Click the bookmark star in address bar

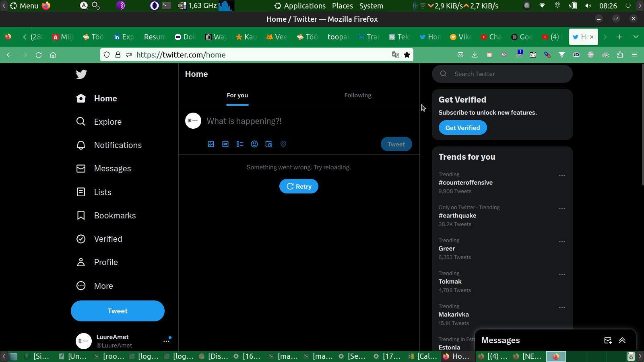[x=407, y=55]
